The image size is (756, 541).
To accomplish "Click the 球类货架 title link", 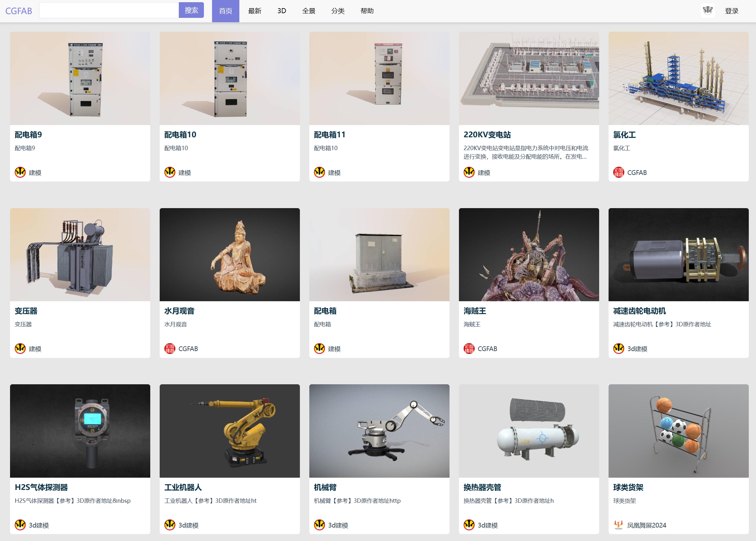I will [628, 487].
